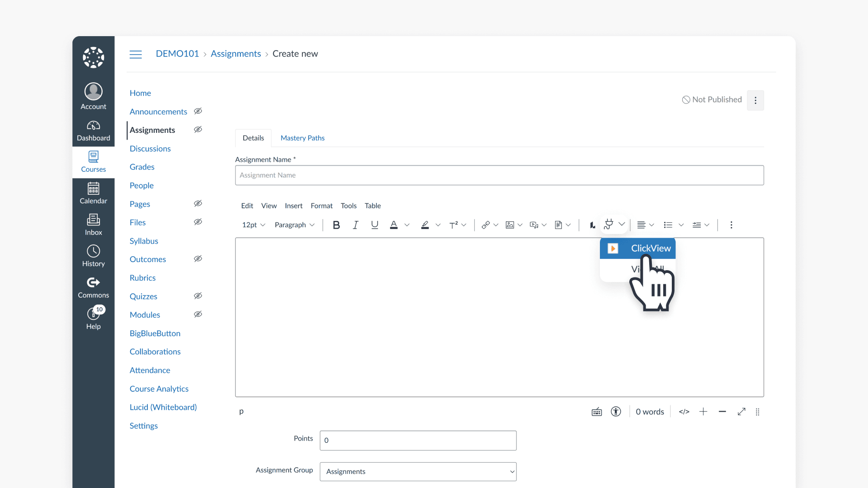Toggle the Quizzes hidden-eye indicator

[198, 296]
